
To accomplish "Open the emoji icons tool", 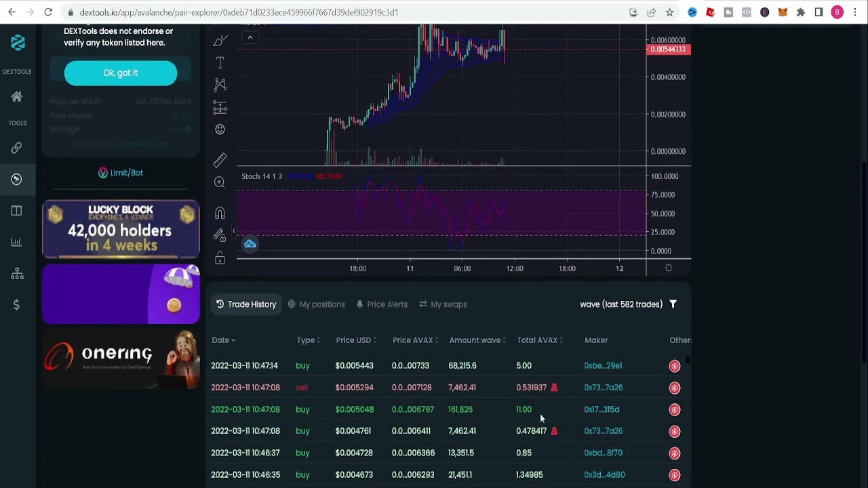I will point(220,129).
